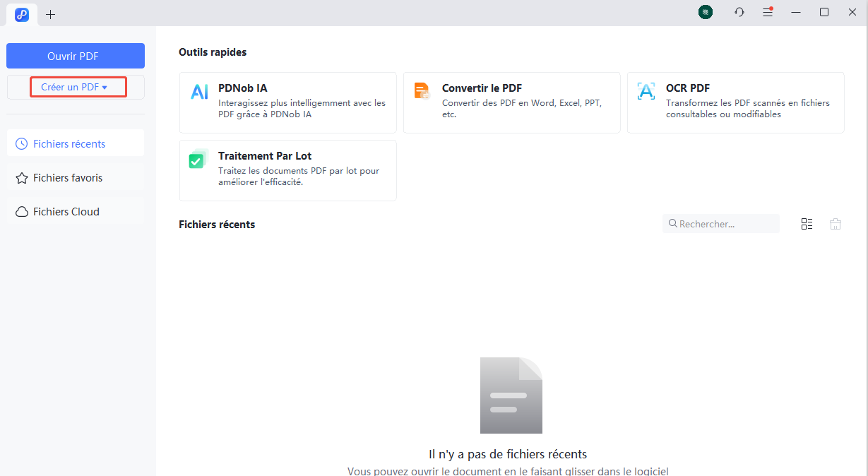This screenshot has width=868, height=476.
Task: Switch recent files to list view
Action: click(x=807, y=223)
